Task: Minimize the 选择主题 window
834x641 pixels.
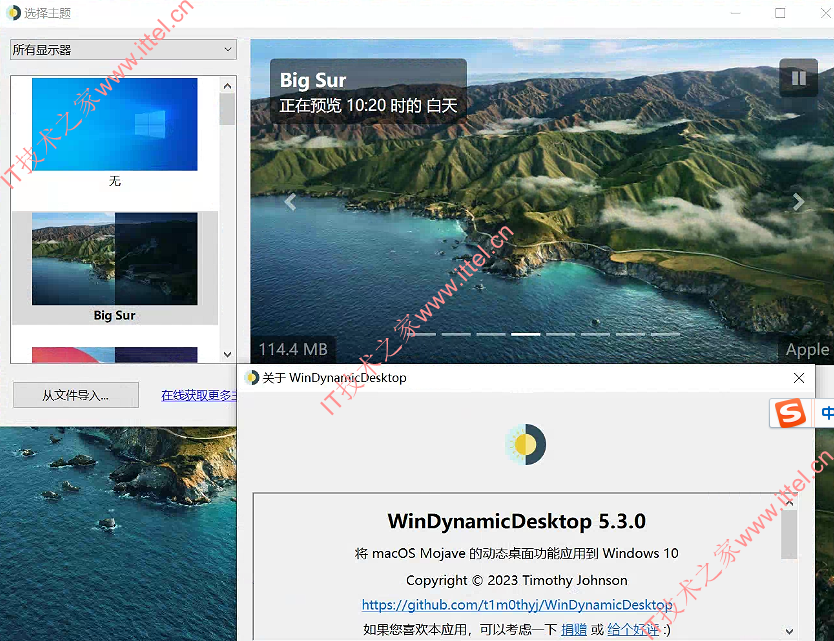Action: pos(736,13)
